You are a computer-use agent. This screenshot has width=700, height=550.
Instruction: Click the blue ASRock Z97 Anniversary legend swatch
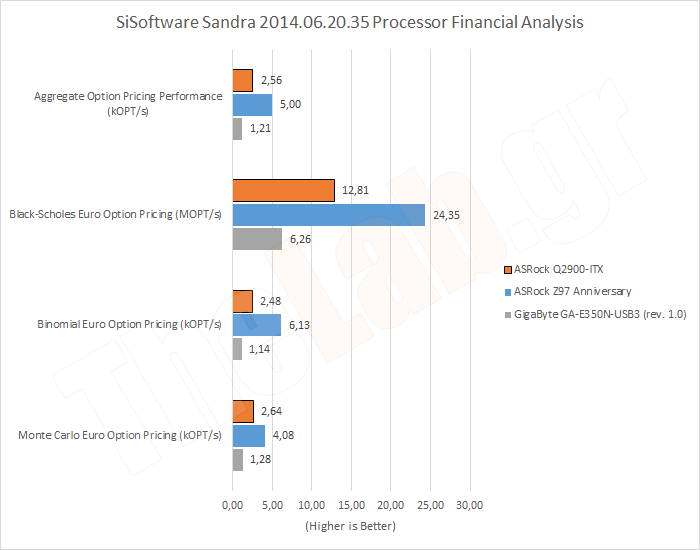pyautogui.click(x=508, y=292)
